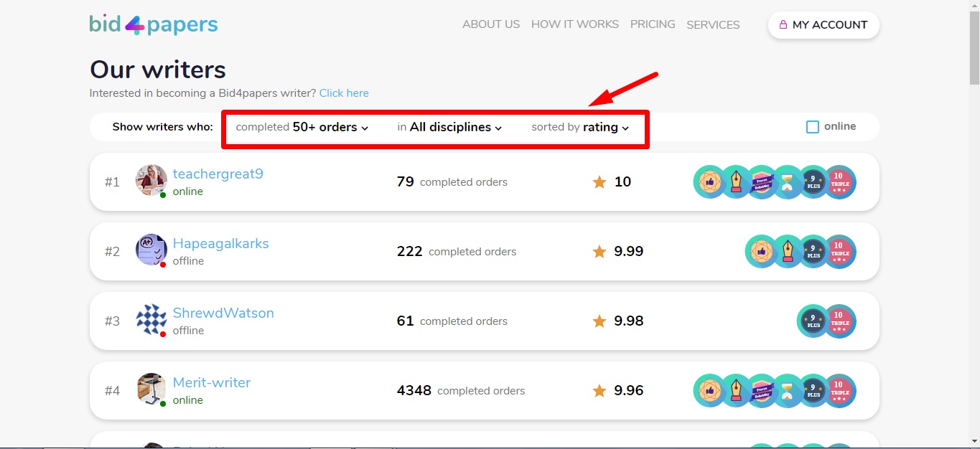Screen dimensions: 980x449
Task: Open teachergreat9's profile link
Action: tap(218, 174)
